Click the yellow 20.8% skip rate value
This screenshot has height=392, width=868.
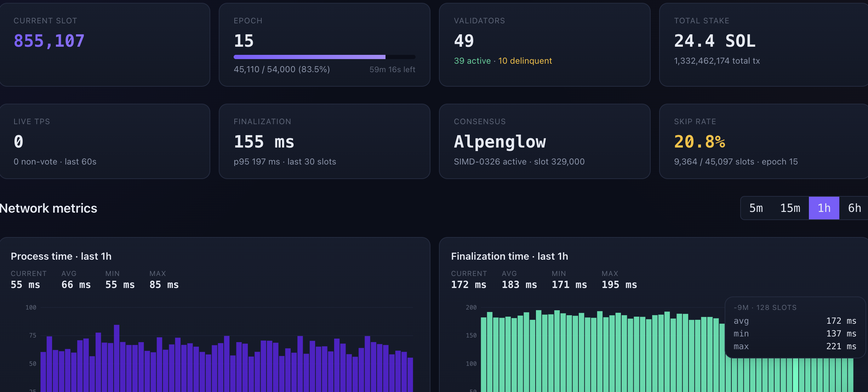(699, 142)
